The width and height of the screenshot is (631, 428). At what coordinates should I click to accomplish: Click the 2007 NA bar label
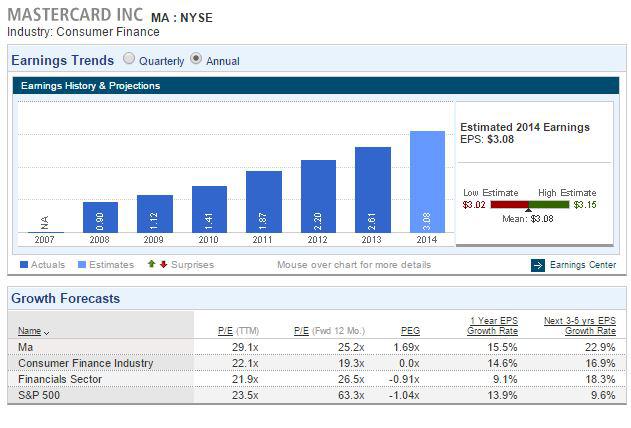click(x=45, y=222)
